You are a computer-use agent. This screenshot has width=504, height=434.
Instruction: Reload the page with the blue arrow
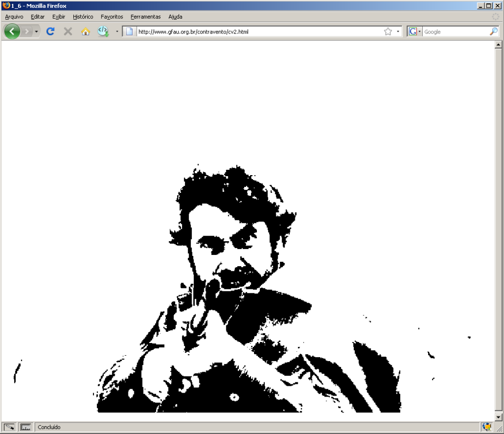tap(50, 31)
